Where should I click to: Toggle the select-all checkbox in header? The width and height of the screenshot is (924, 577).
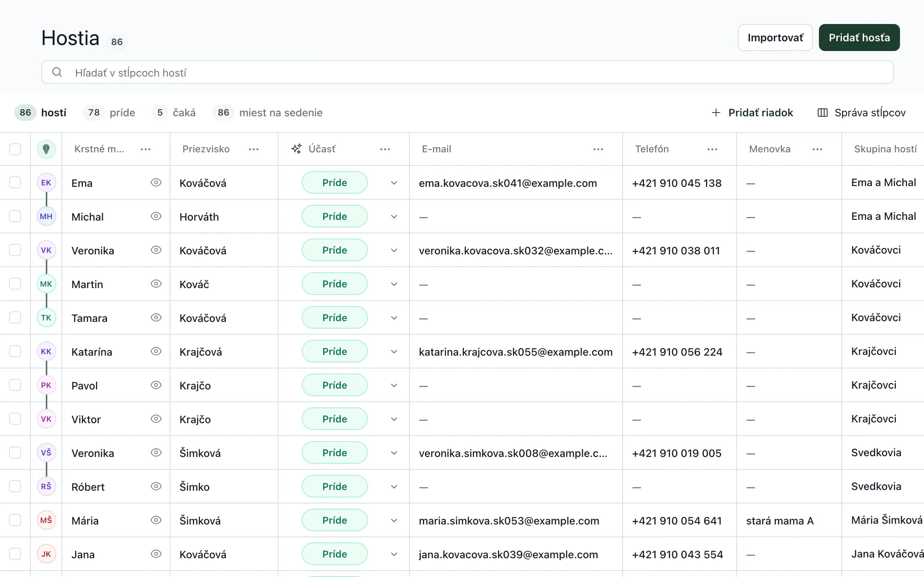[x=15, y=149]
